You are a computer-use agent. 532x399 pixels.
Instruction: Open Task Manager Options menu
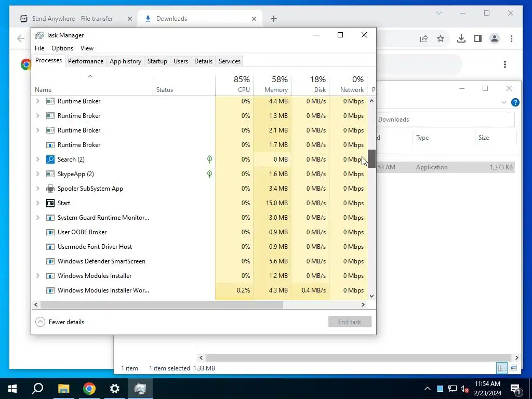pyautogui.click(x=62, y=48)
